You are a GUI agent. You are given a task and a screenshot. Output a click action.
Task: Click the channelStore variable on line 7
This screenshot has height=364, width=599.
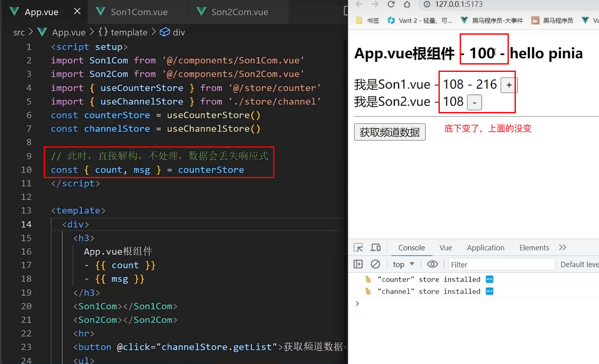[117, 129]
